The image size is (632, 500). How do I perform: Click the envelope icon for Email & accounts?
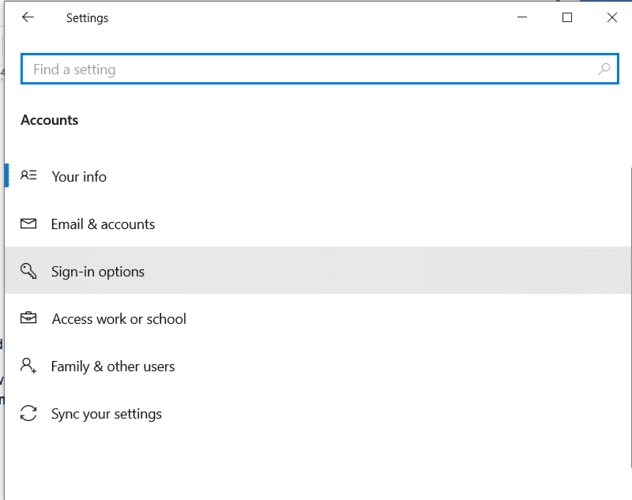click(29, 224)
